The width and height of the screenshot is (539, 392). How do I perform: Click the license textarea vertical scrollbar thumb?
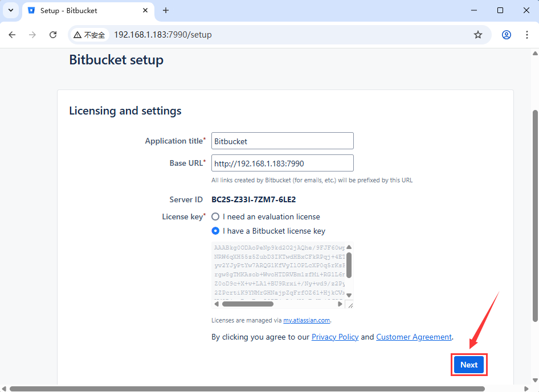coord(349,265)
